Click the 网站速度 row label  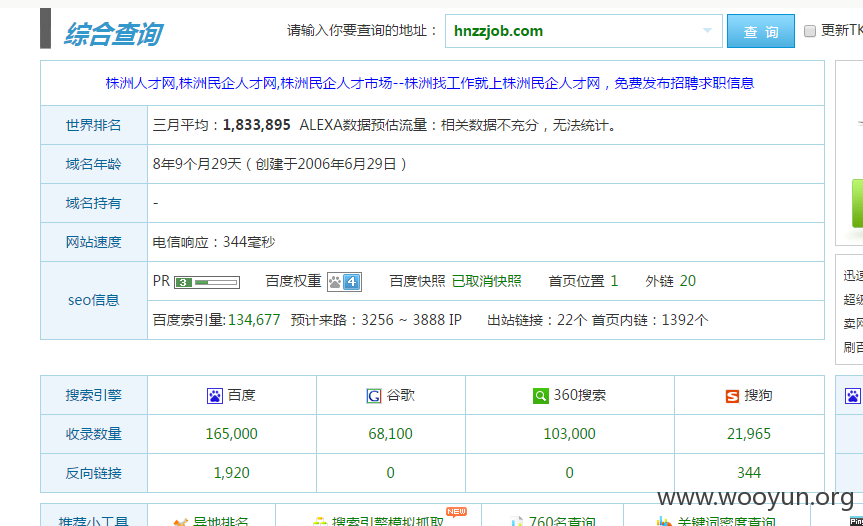[94, 242]
